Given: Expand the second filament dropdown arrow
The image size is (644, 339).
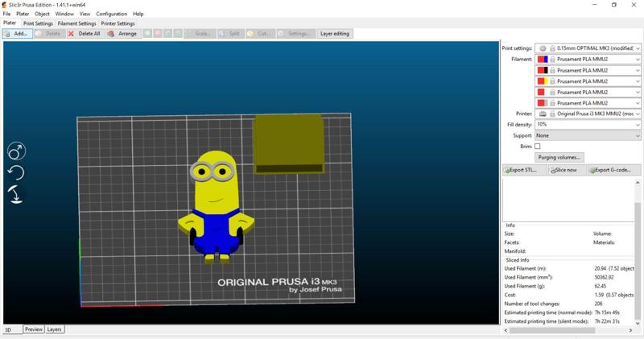Looking at the screenshot, I should pyautogui.click(x=638, y=70).
